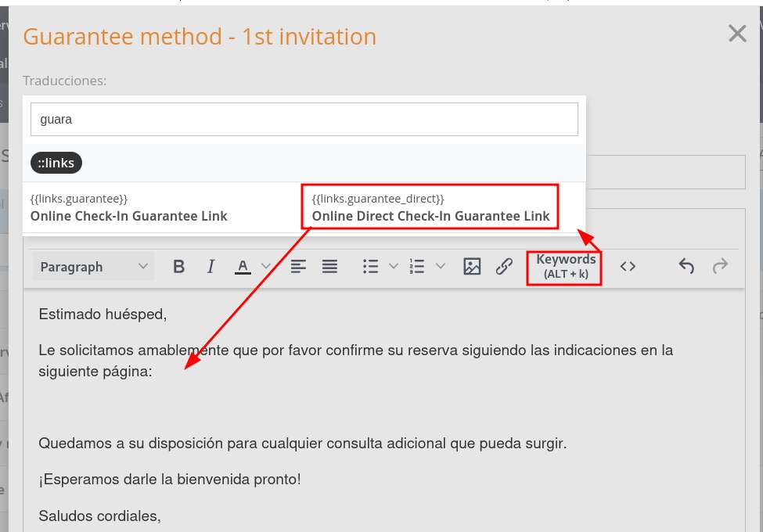Undo the last edit

(x=686, y=267)
